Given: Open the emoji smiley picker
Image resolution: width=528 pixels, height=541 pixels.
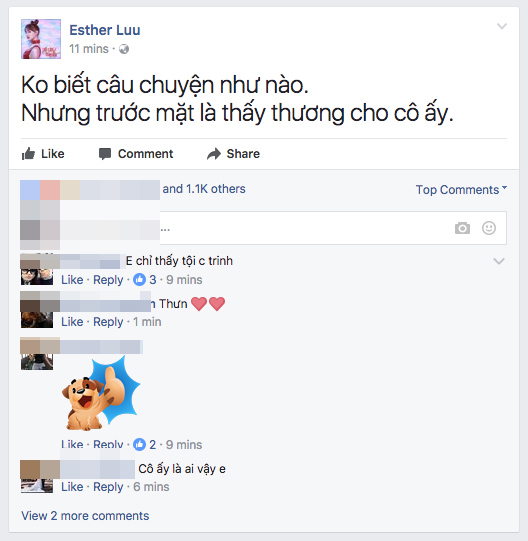Looking at the screenshot, I should click(x=489, y=228).
